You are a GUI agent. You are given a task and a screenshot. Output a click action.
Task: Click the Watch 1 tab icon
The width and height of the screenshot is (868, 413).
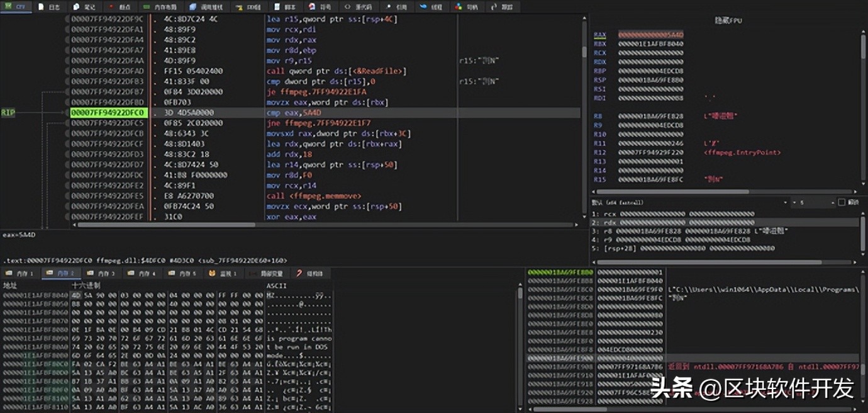[x=213, y=273]
